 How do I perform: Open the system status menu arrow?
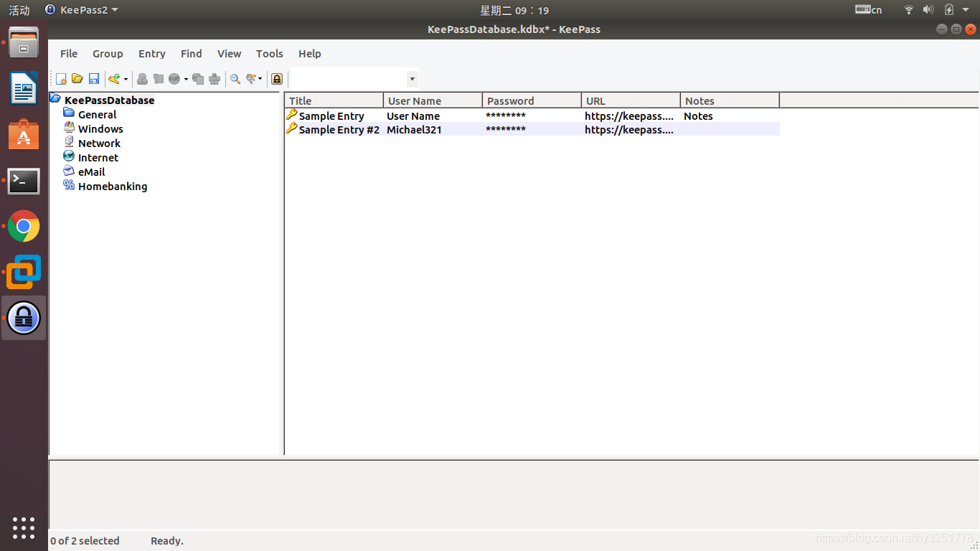pyautogui.click(x=966, y=10)
